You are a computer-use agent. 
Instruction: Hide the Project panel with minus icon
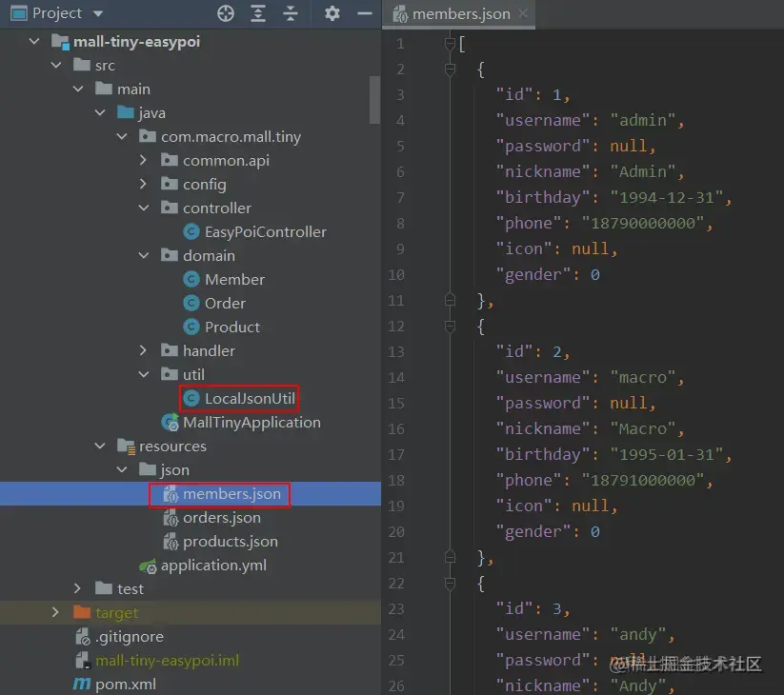[365, 13]
